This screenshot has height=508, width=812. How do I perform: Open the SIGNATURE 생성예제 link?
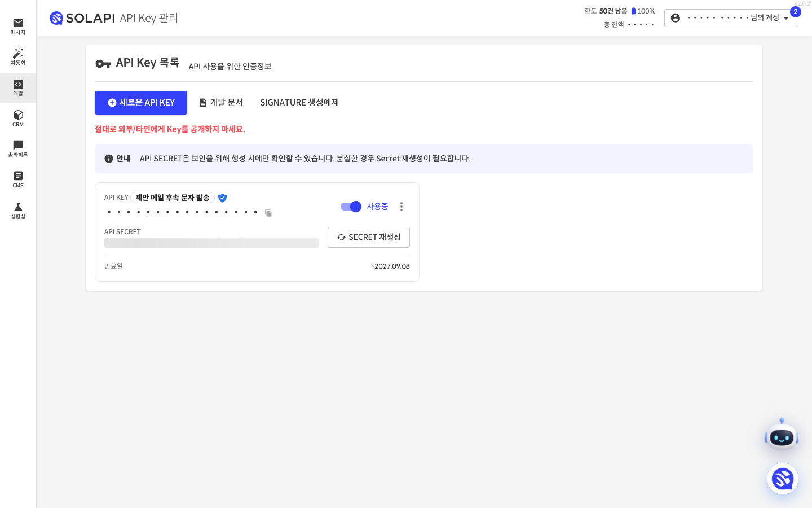299,103
